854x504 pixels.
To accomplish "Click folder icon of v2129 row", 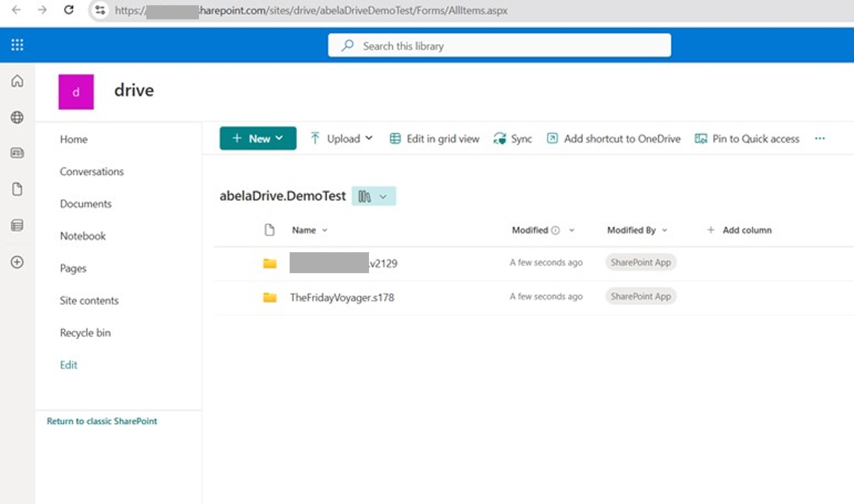I will pos(270,263).
